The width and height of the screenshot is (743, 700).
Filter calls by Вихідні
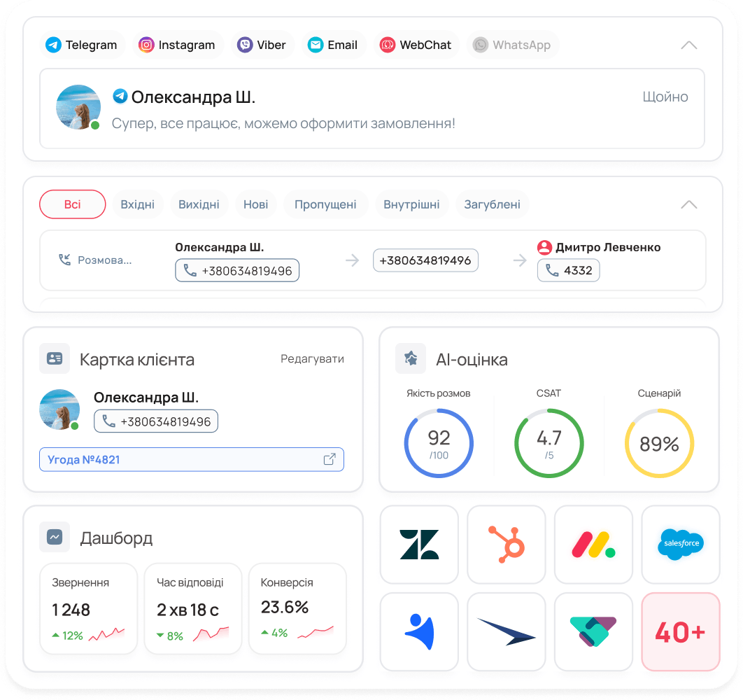click(x=199, y=204)
